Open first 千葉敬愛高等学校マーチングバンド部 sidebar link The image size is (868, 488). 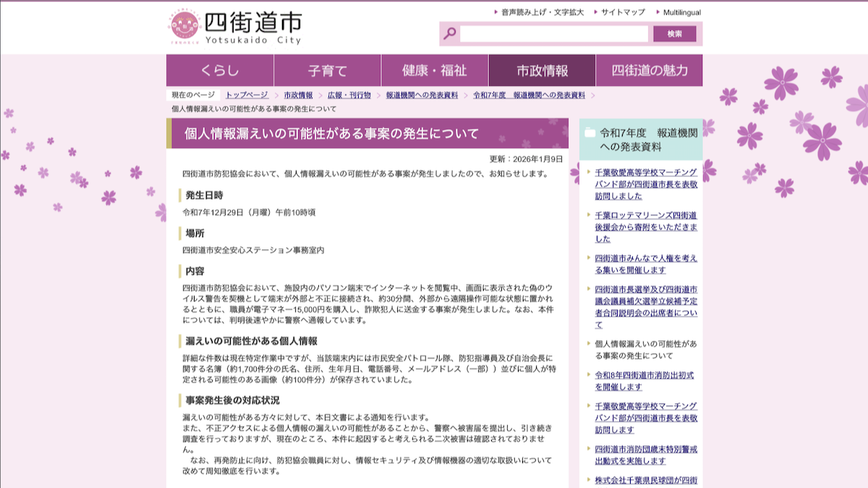tap(646, 184)
